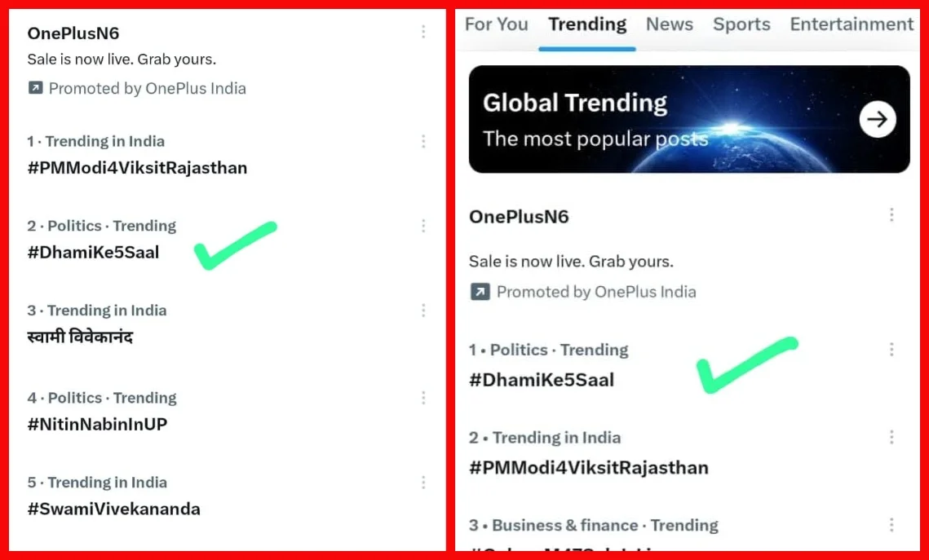
Task: Open more options for #NitinNabinInUP trend
Action: 423,398
